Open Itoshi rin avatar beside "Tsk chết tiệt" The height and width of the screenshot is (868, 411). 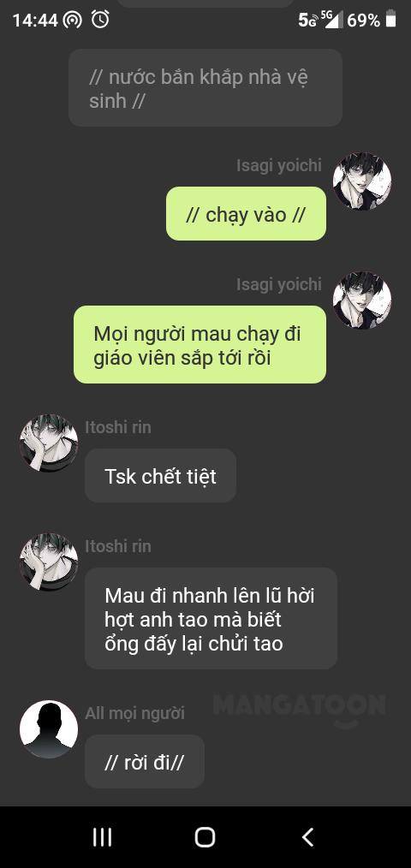coord(49,443)
